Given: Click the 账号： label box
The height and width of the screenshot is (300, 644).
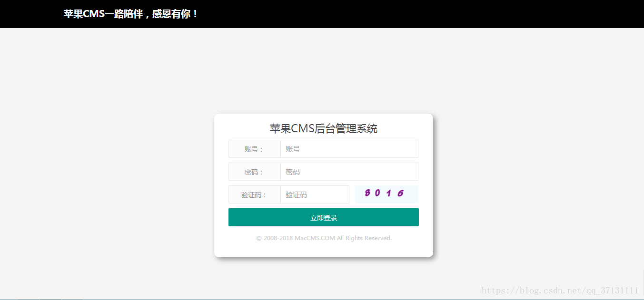Looking at the screenshot, I should pos(254,149).
